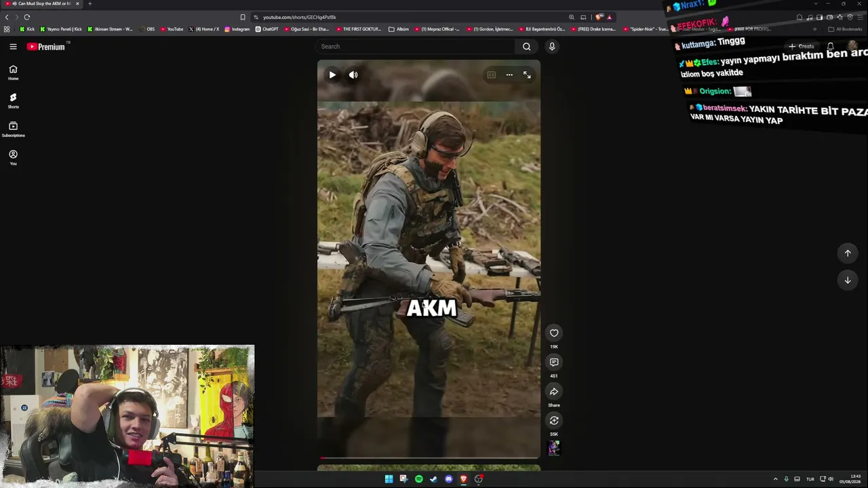
Task: Open Subscriptions in the YouTube sidebar
Action: (x=13, y=129)
